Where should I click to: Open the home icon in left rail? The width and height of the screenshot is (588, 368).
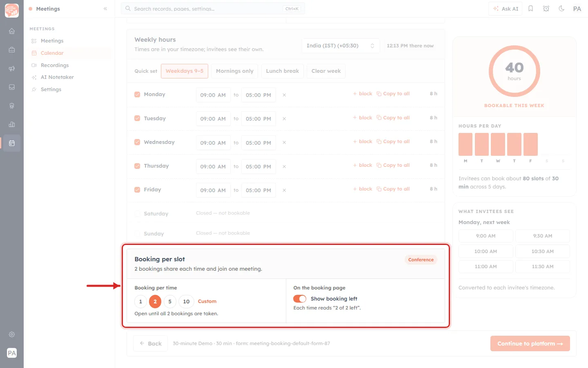pyautogui.click(x=12, y=31)
